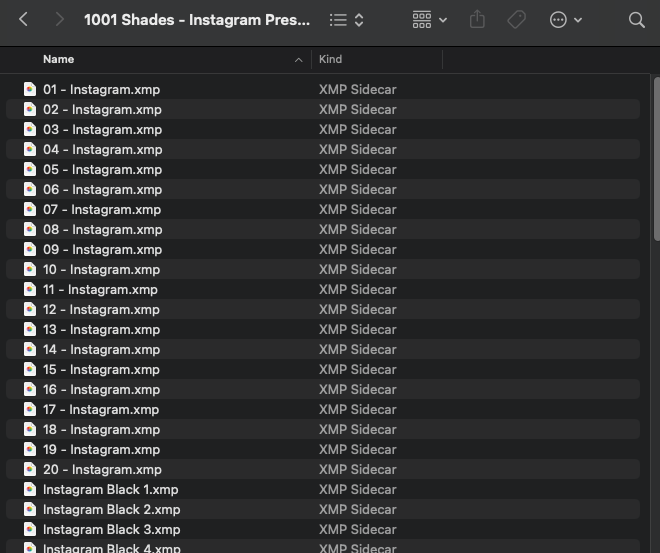Click the file icon beside 01 - Instagram.xmp
The width and height of the screenshot is (660, 553).
point(30,89)
